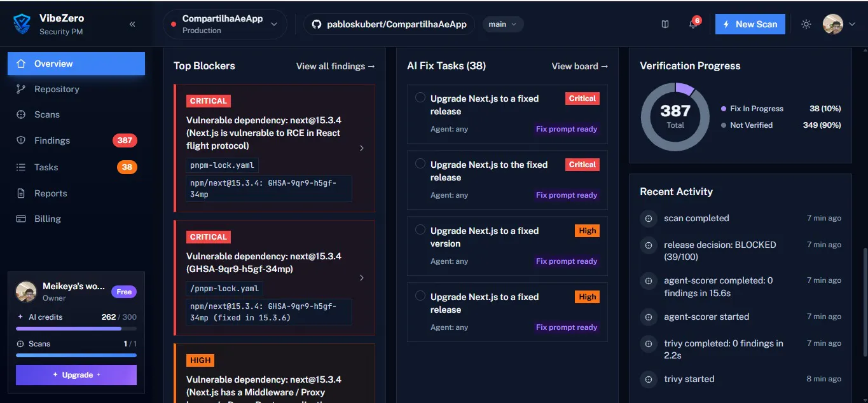Click the Scans quota progress bar

(76, 355)
